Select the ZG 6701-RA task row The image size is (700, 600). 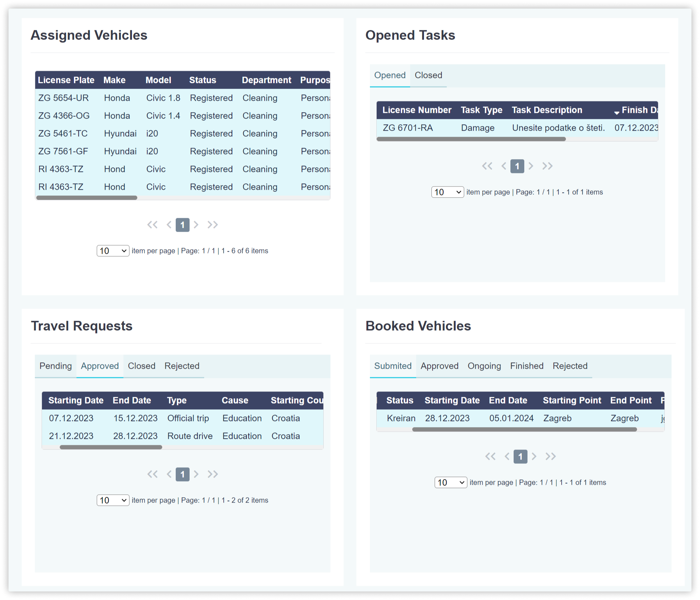(408, 128)
